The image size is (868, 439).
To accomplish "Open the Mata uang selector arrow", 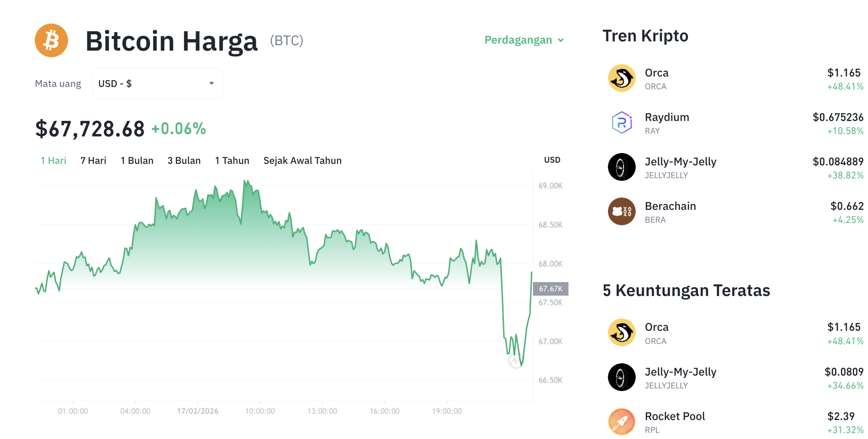I will tap(211, 83).
